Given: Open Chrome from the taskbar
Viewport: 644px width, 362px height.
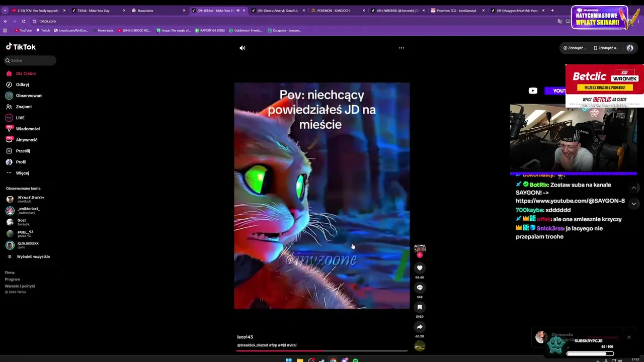Looking at the screenshot, I should [333, 360].
